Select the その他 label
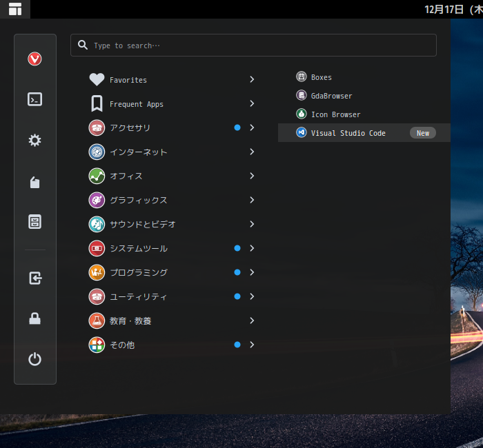Image resolution: width=483 pixels, height=448 pixels. point(122,345)
